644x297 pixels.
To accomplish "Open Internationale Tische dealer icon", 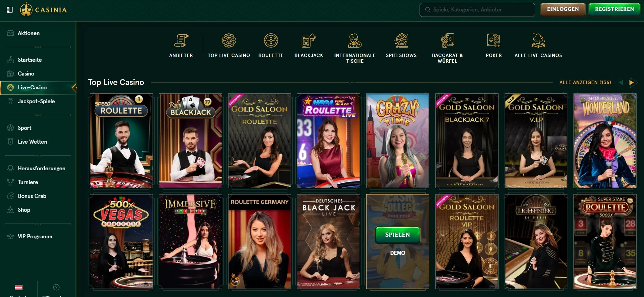I will point(355,40).
